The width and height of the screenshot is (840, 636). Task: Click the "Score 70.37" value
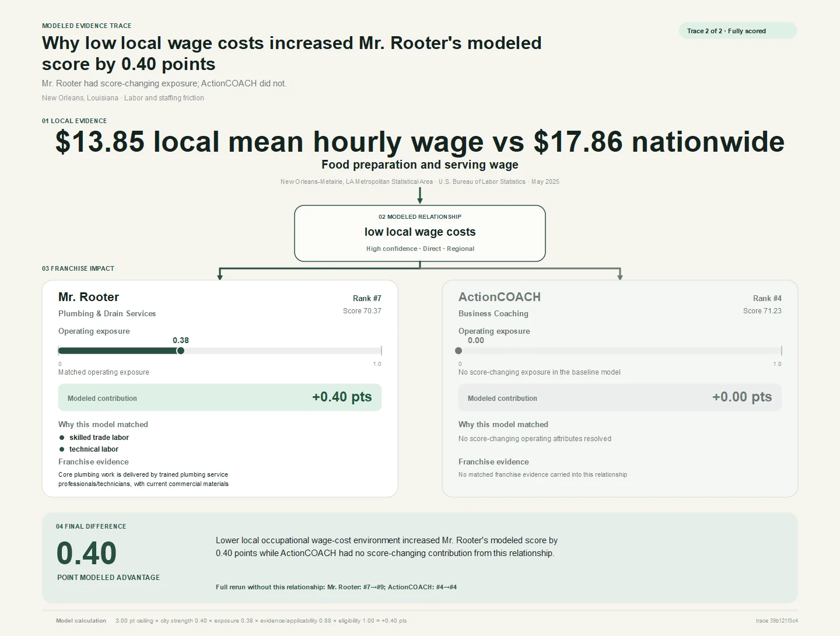[x=362, y=311]
